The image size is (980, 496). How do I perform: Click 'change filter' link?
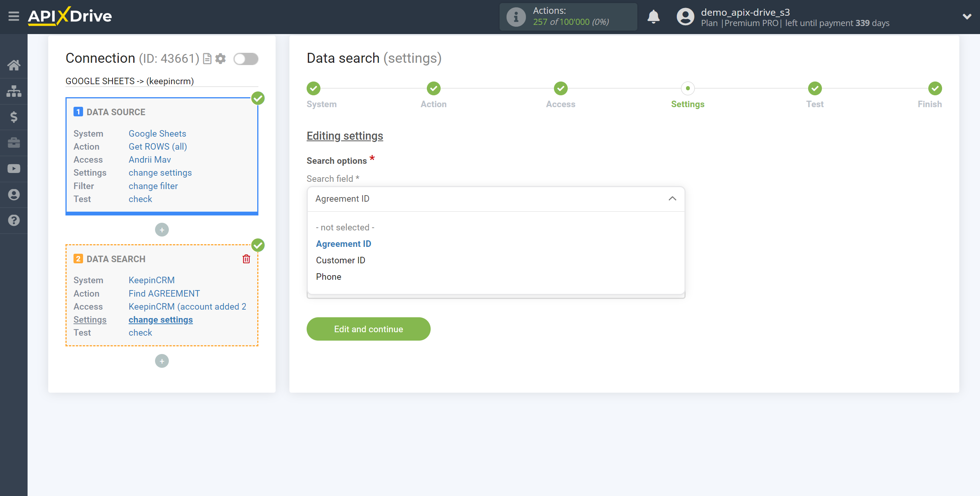click(153, 186)
